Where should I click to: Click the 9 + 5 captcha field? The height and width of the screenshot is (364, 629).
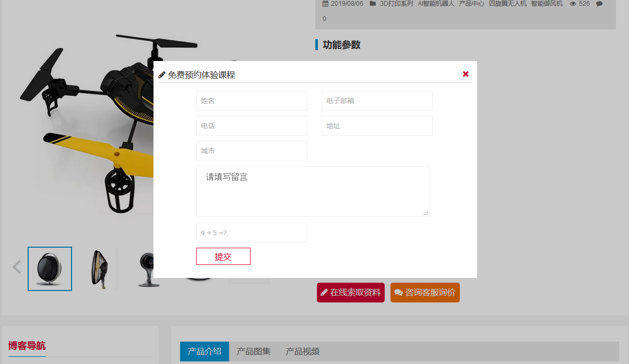(x=252, y=232)
